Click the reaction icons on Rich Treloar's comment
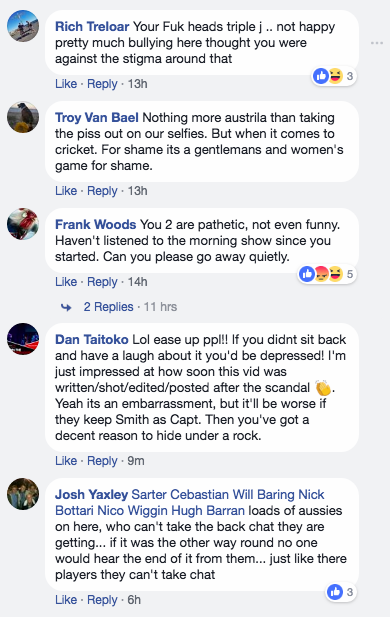390x617 pixels. [328, 76]
